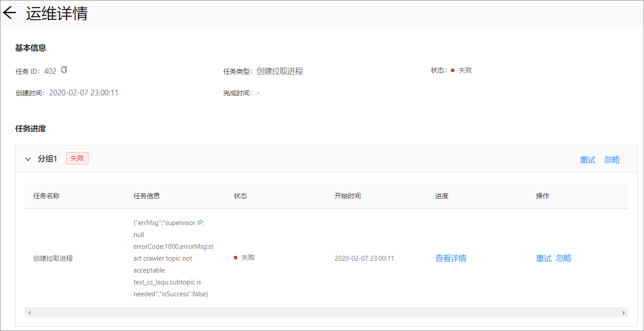Click the 任务名称 column header

46,196
